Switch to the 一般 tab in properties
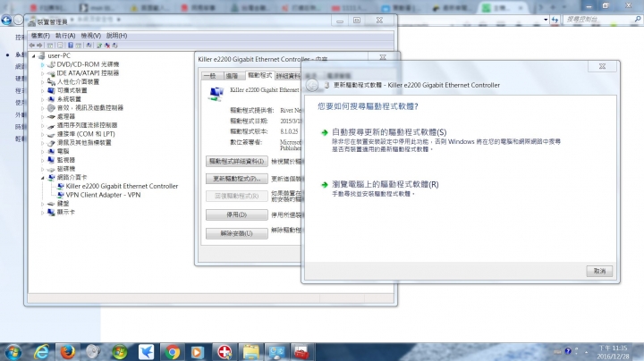The height and width of the screenshot is (361, 644). click(x=210, y=76)
